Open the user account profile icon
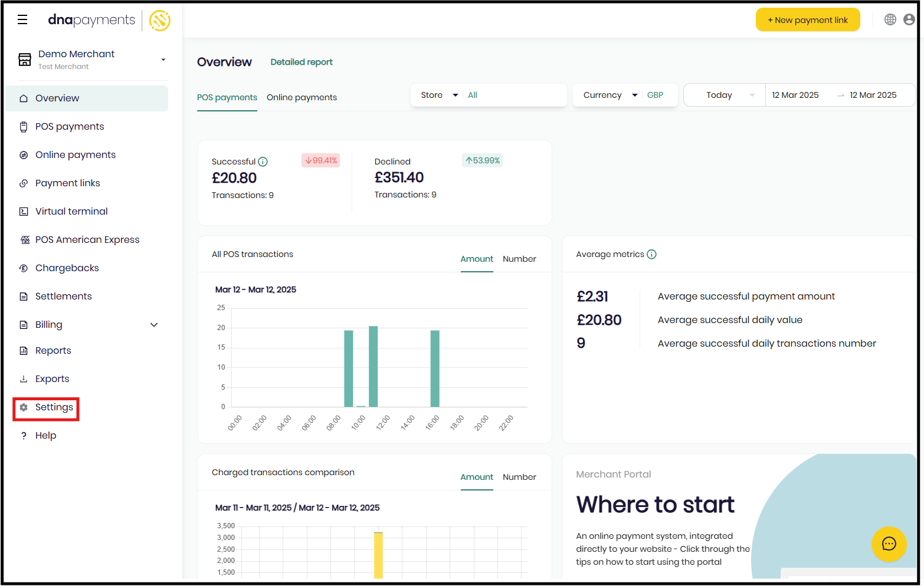The height and width of the screenshot is (586, 924). [909, 19]
